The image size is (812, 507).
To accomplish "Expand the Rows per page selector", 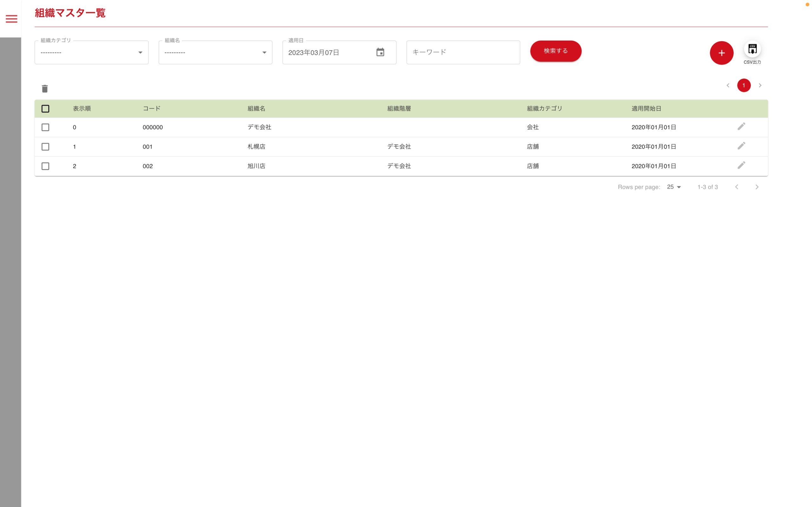I will (x=673, y=187).
